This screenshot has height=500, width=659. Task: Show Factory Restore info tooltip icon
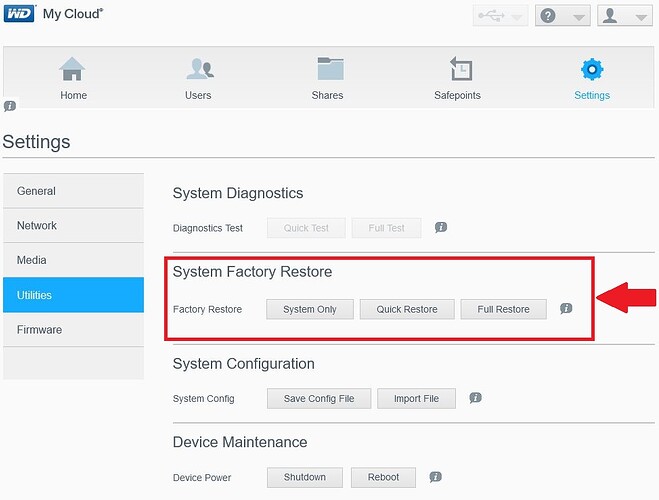coord(566,308)
